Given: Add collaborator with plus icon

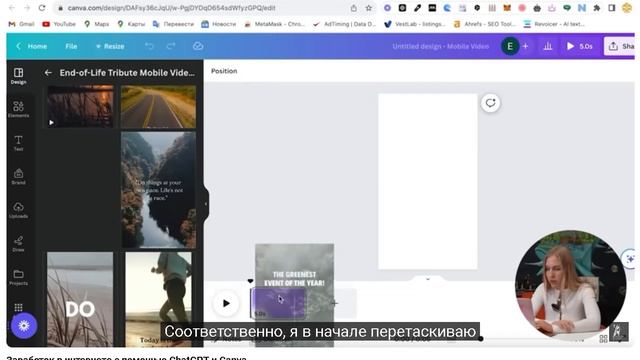Looking at the screenshot, I should pyautogui.click(x=525, y=46).
